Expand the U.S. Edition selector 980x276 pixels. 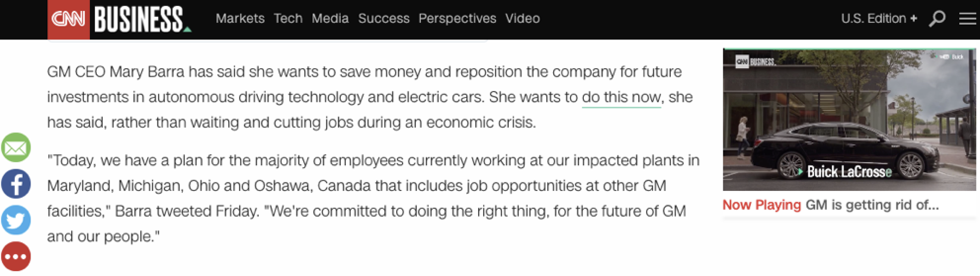pos(879,19)
